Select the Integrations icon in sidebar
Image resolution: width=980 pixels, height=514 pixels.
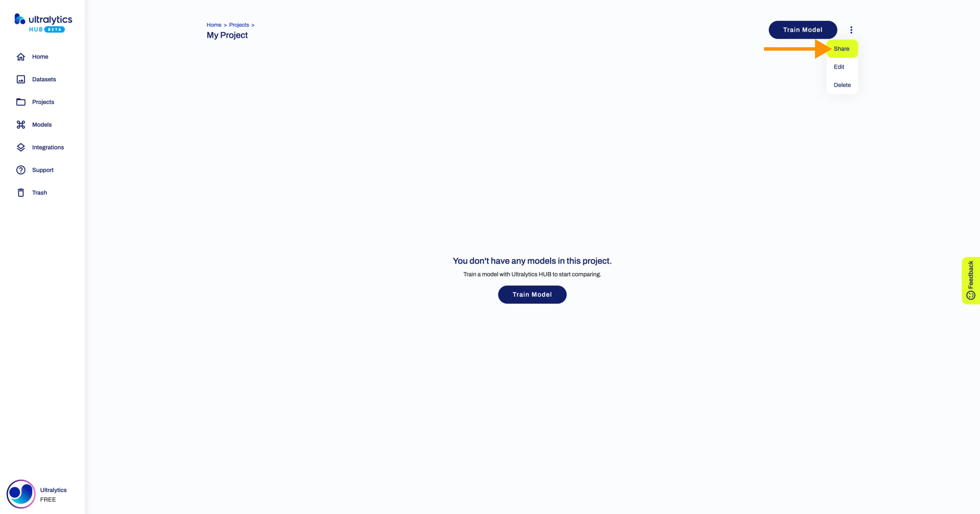click(x=21, y=147)
